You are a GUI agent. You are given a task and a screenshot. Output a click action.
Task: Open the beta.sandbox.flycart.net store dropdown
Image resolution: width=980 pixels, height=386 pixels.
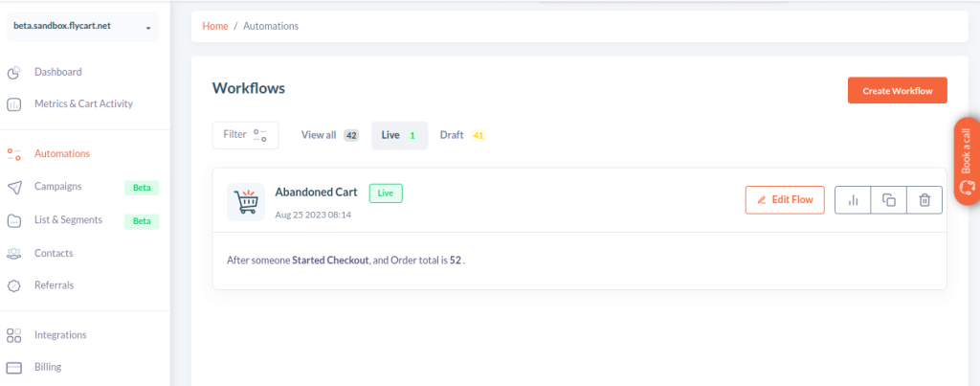(x=82, y=28)
